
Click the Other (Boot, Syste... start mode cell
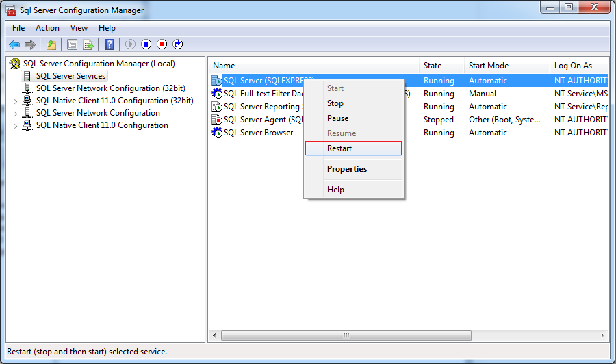coord(504,119)
